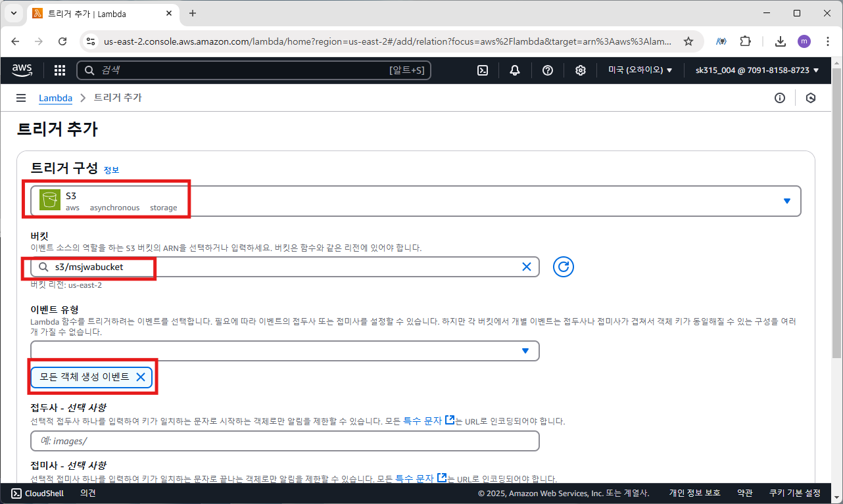Select the 트리거 추가 | Lambda browser tab

[x=102, y=13]
